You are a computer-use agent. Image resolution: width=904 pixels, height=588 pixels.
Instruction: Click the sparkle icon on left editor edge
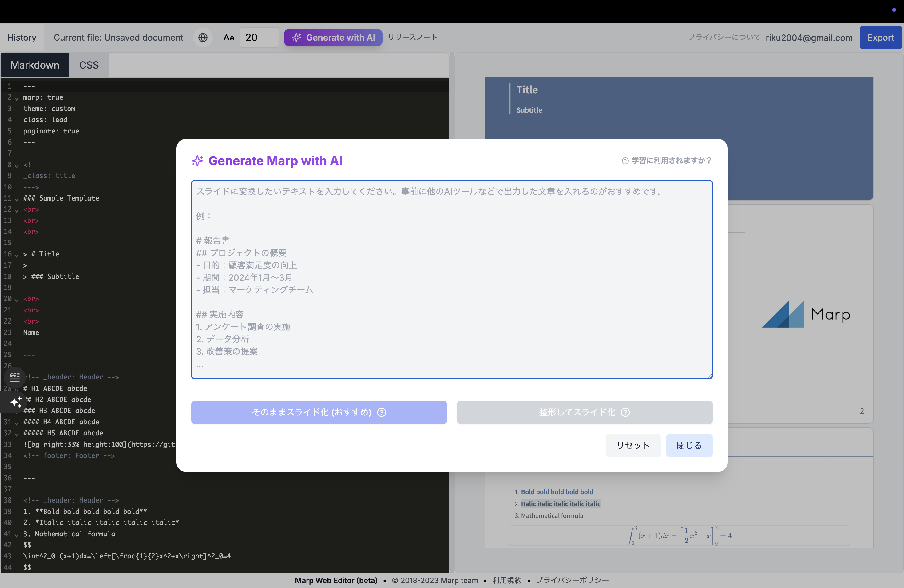click(x=16, y=402)
